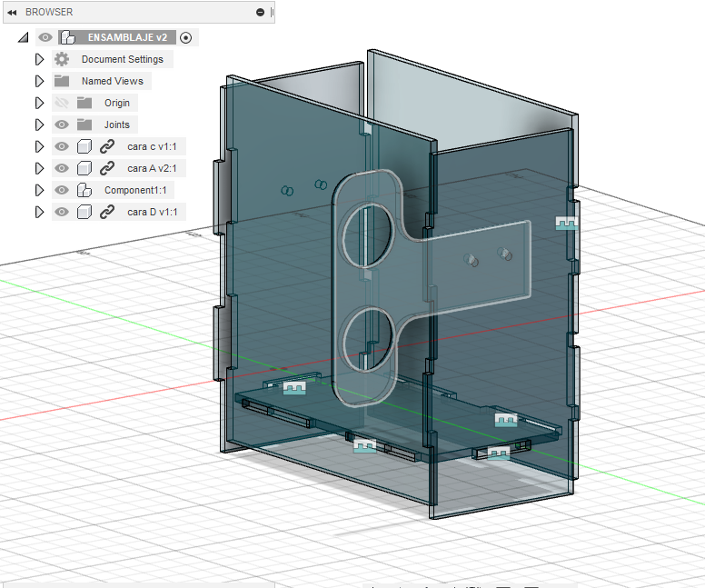Collapse the ENSAMBLAJE v2 root node

click(24, 37)
